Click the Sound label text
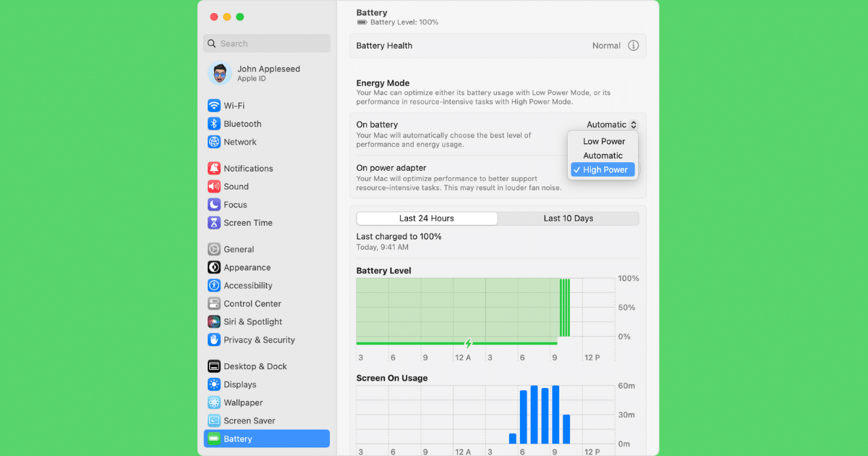This screenshot has height=456, width=868. 236,186
